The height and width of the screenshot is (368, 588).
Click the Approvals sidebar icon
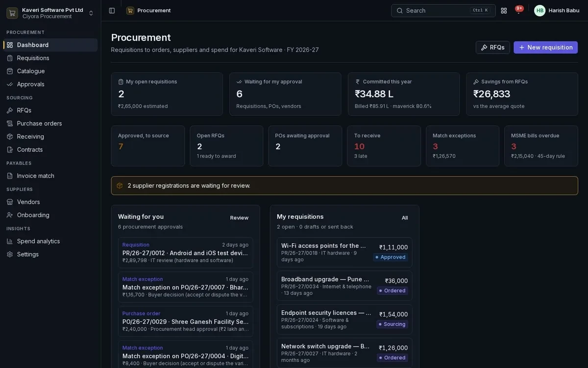(10, 84)
